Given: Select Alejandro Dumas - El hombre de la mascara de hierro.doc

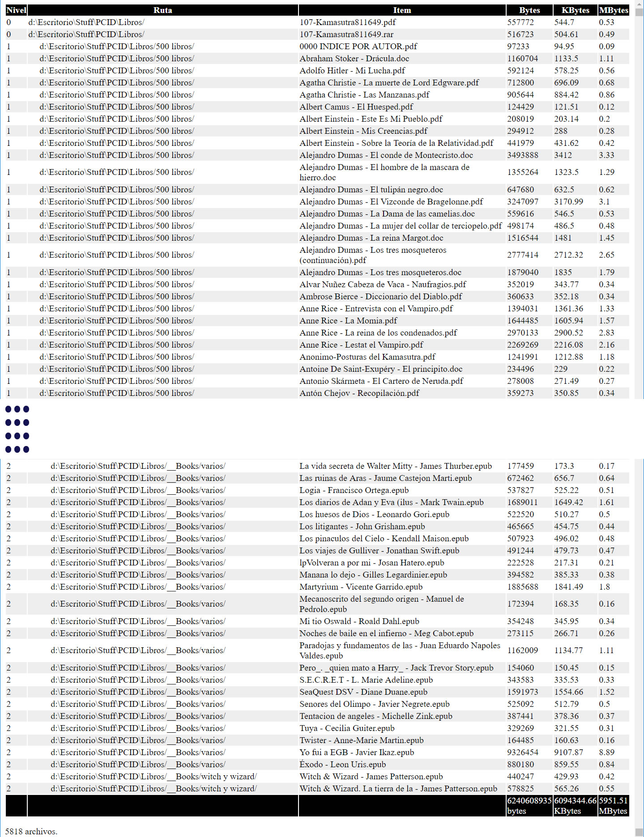Looking at the screenshot, I should [x=384, y=172].
